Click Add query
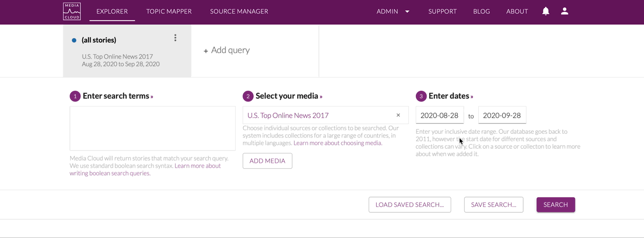The image size is (644, 238). click(226, 50)
